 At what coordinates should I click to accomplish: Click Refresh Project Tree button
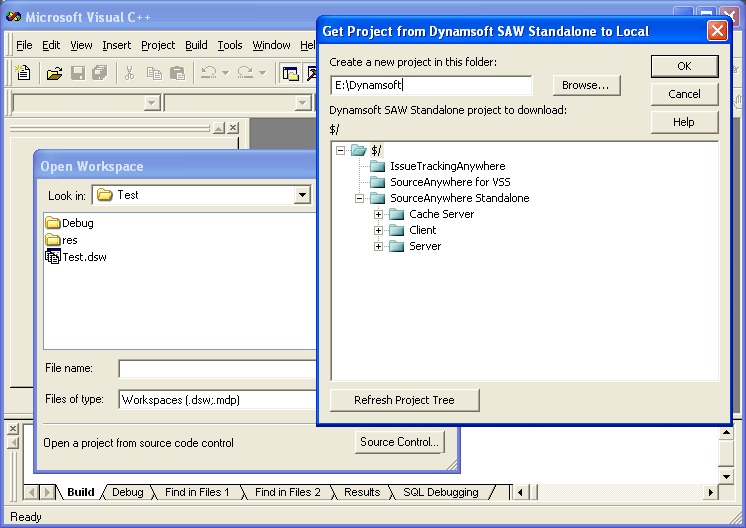[404, 400]
